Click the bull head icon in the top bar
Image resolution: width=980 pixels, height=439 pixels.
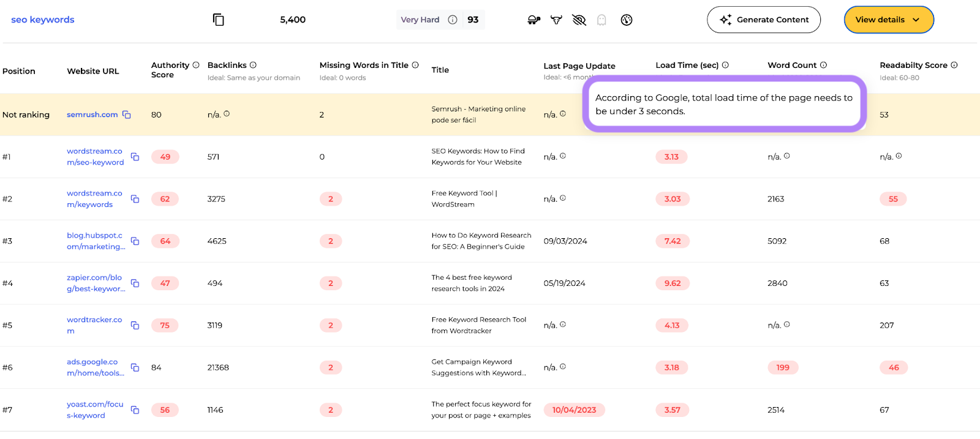(556, 20)
